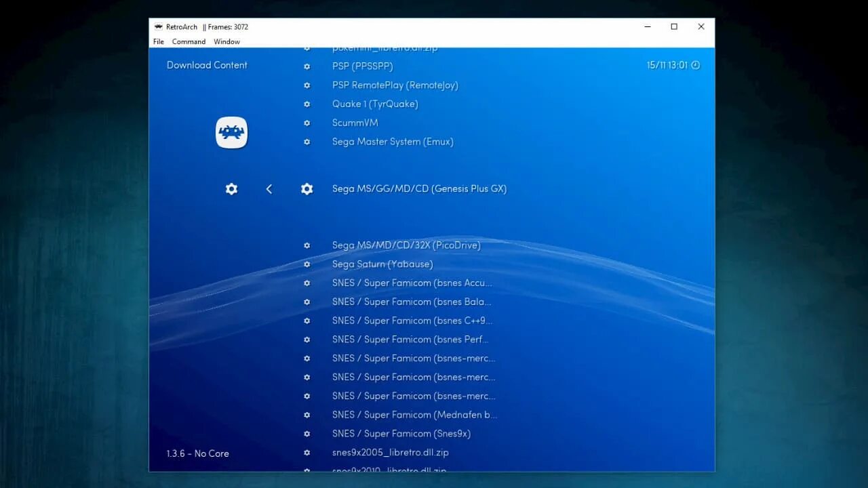Click gear icon next to SNES bsnes Perf... entry
This screenshot has height=488, width=868.
[x=307, y=340]
